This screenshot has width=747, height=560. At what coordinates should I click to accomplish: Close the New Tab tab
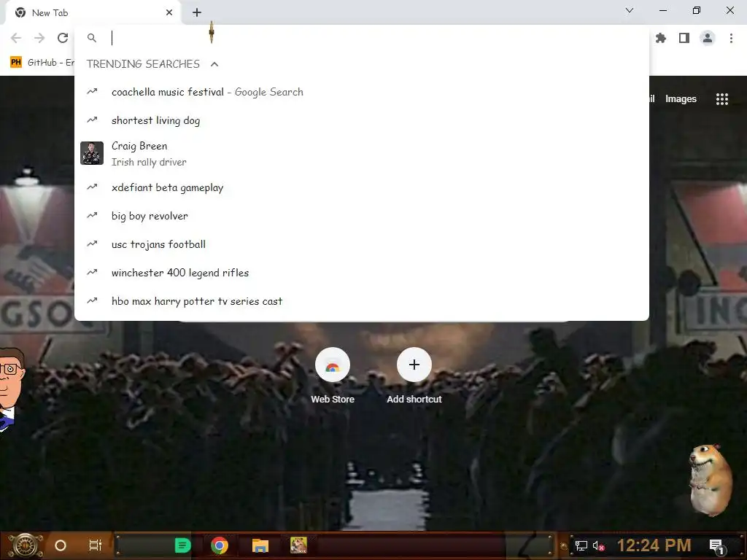(x=169, y=12)
